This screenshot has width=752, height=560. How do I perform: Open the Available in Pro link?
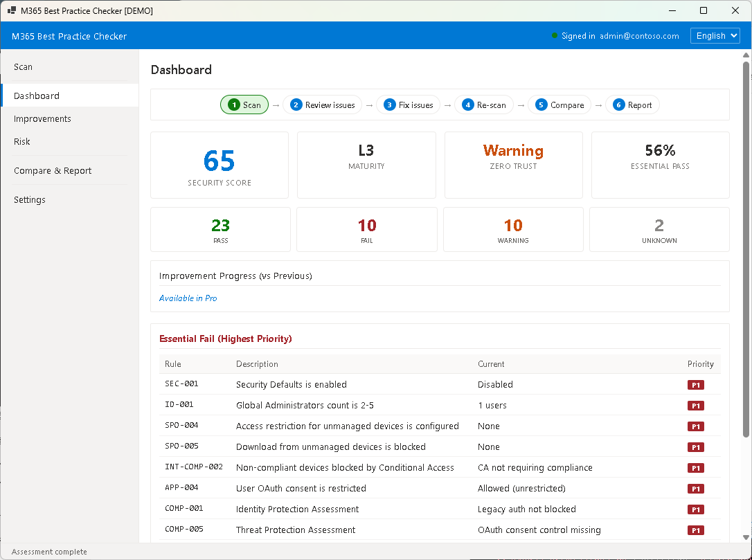tap(188, 298)
